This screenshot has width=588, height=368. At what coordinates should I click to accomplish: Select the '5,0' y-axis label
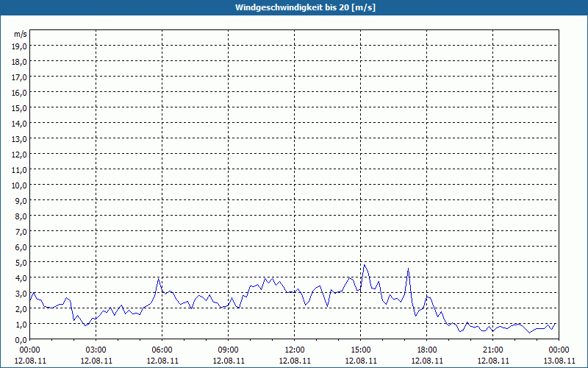click(x=22, y=263)
